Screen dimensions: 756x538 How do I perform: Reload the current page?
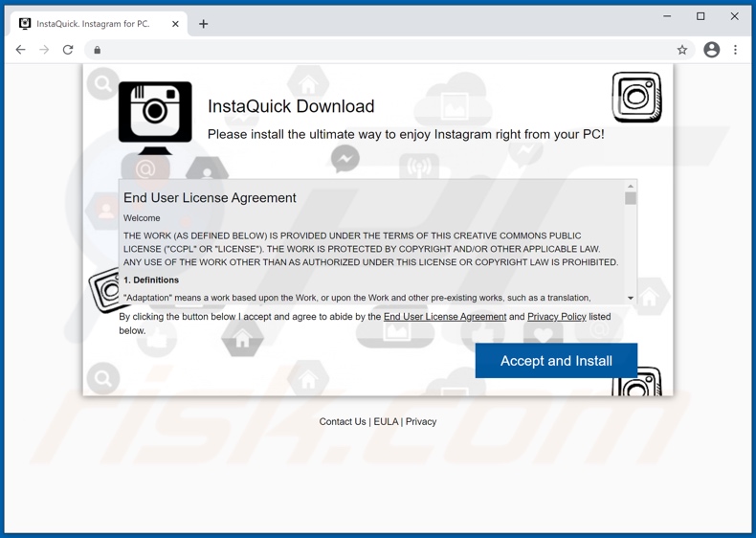tap(68, 50)
